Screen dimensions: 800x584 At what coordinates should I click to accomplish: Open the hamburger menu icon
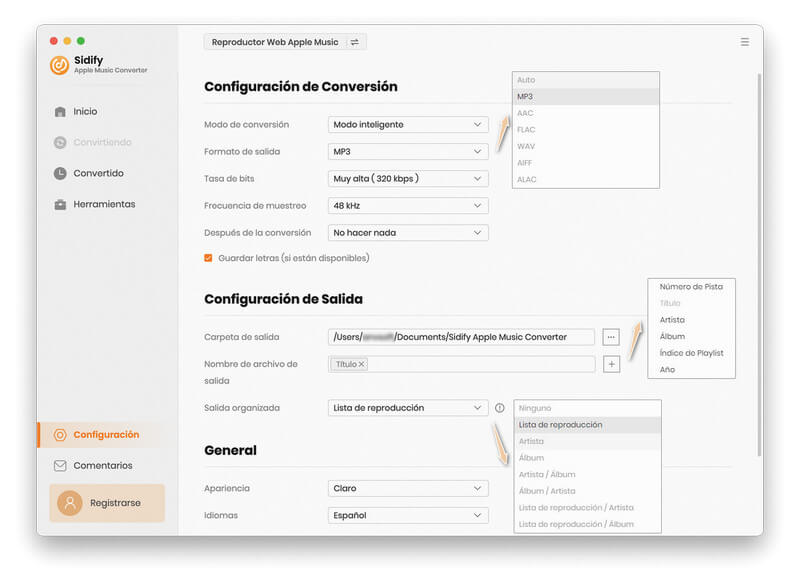pos(745,42)
